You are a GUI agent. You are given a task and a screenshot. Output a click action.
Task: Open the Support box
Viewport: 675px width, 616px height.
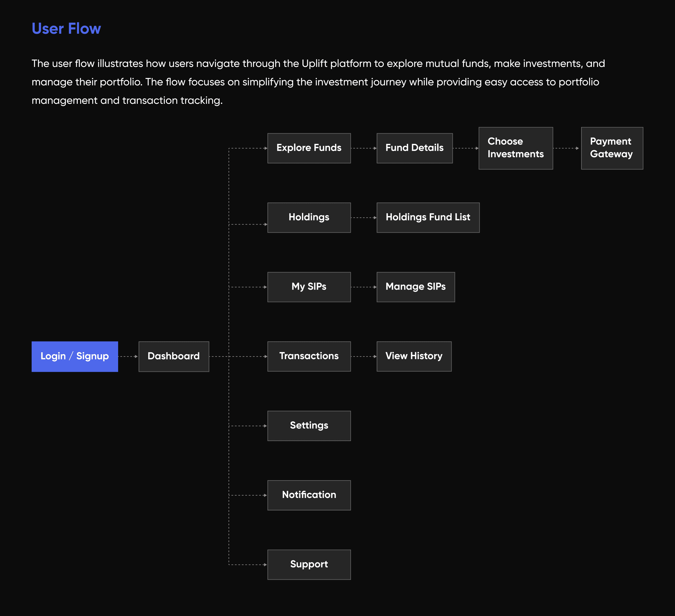click(309, 565)
